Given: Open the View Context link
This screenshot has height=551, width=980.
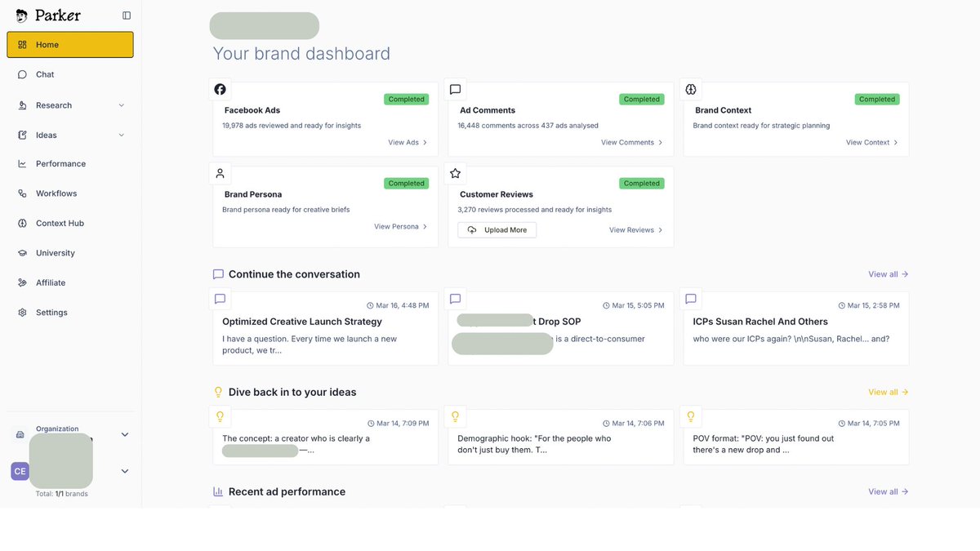Looking at the screenshot, I should 872,142.
